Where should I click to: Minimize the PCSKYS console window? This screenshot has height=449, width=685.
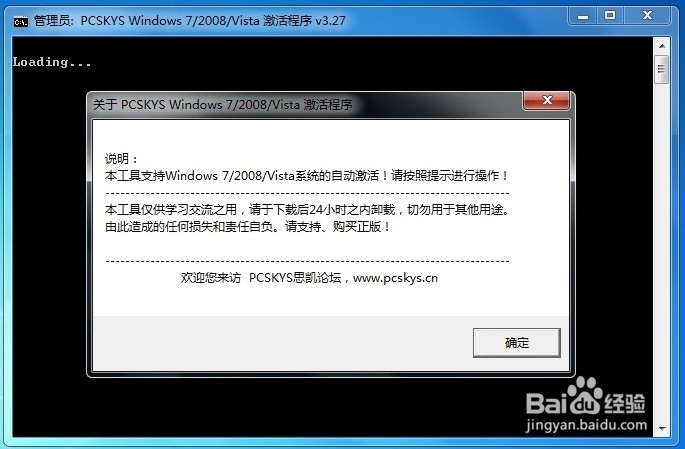(x=583, y=16)
